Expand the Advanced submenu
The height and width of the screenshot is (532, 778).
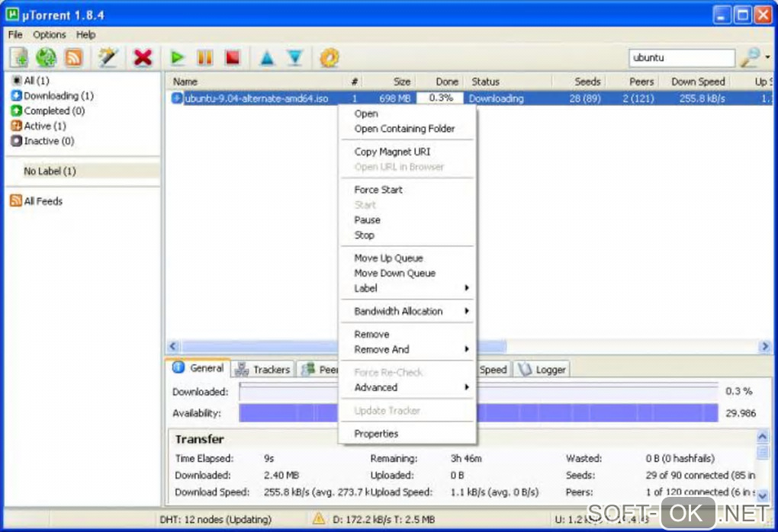tap(407, 387)
